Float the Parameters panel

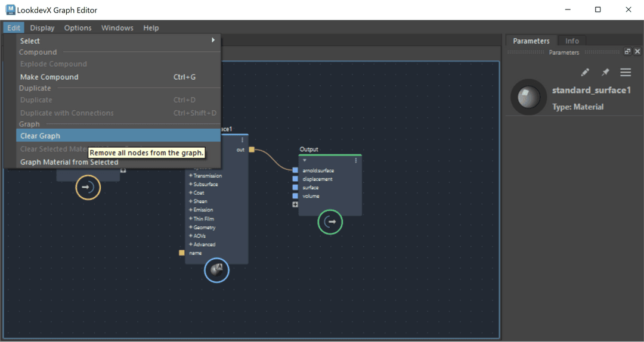coord(627,52)
